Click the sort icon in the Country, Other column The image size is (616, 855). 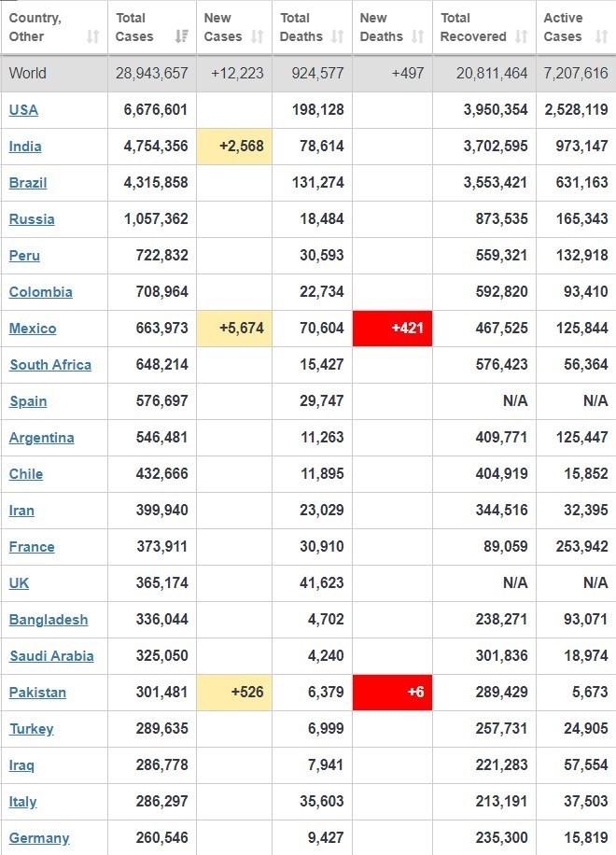(92, 36)
